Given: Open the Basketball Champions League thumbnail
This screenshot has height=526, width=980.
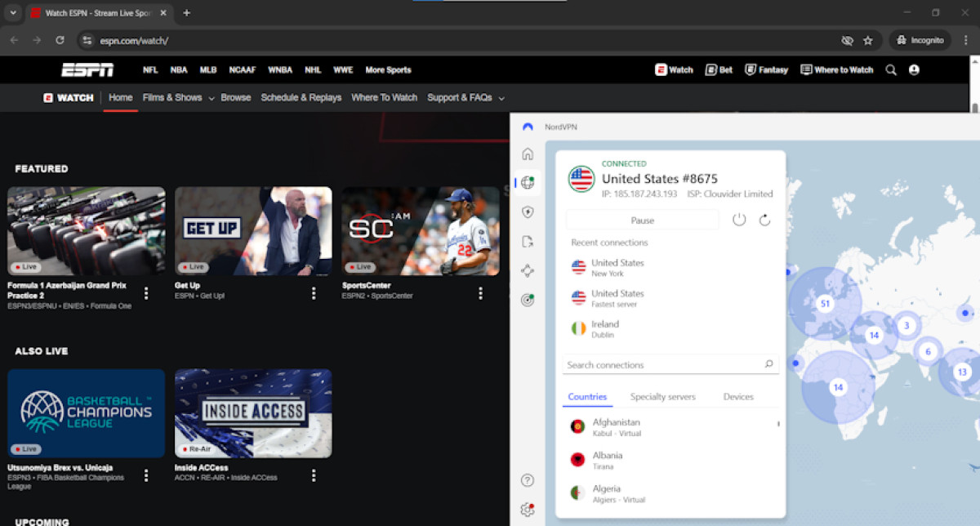Looking at the screenshot, I should point(87,413).
